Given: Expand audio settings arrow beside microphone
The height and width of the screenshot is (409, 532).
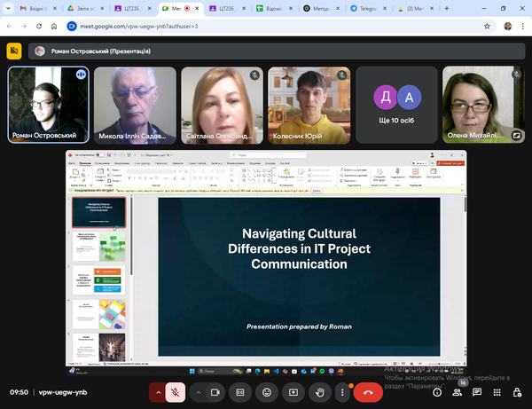Looking at the screenshot, I should point(159,392).
